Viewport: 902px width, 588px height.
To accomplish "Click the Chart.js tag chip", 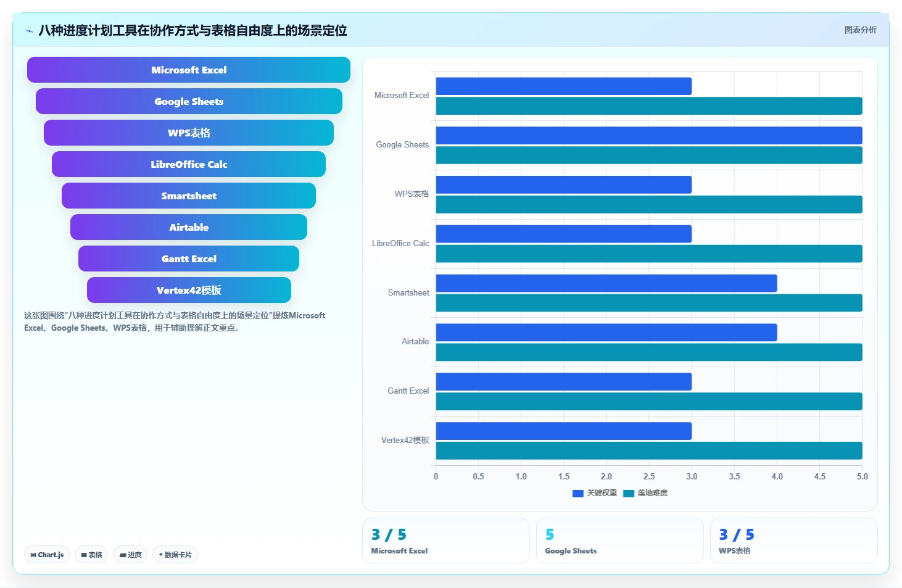I will pos(47,555).
